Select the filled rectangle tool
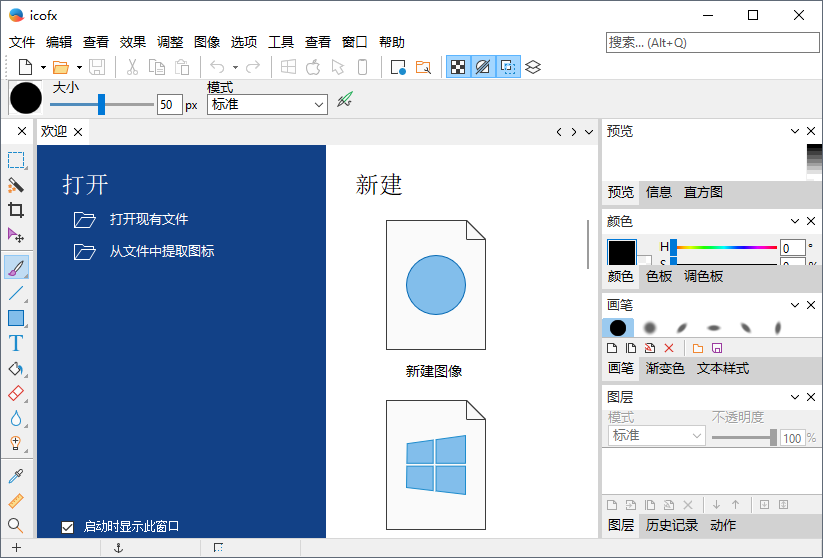The height and width of the screenshot is (558, 823). pyautogui.click(x=16, y=318)
